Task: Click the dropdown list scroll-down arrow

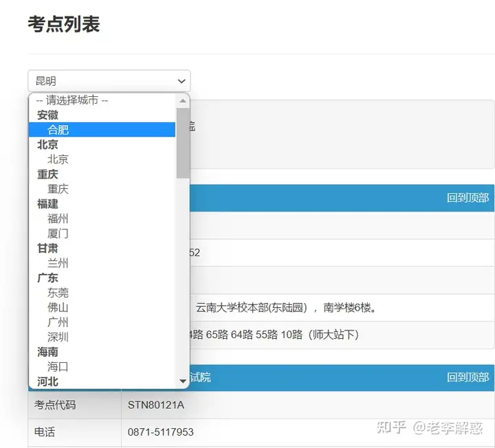Action: point(183,381)
